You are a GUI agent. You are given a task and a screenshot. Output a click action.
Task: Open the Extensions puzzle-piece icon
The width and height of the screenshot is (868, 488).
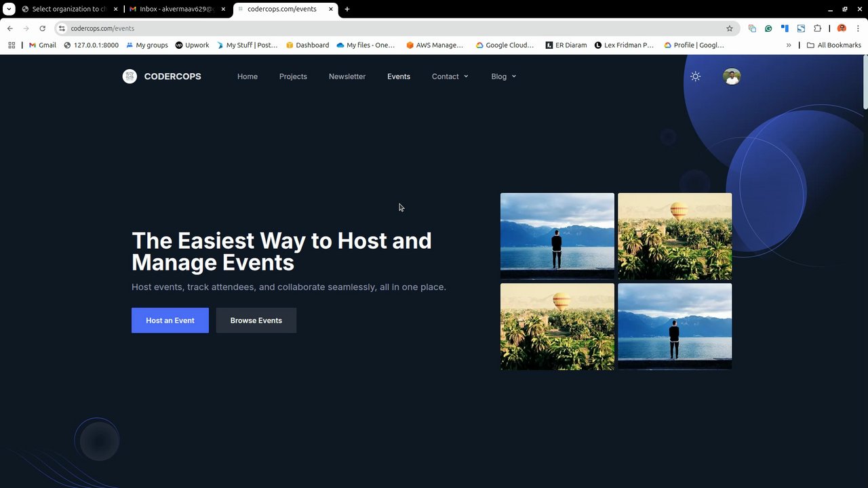point(817,28)
